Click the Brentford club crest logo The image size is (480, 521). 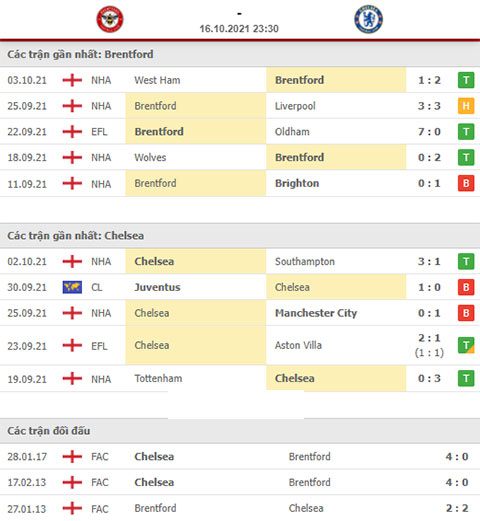point(110,19)
